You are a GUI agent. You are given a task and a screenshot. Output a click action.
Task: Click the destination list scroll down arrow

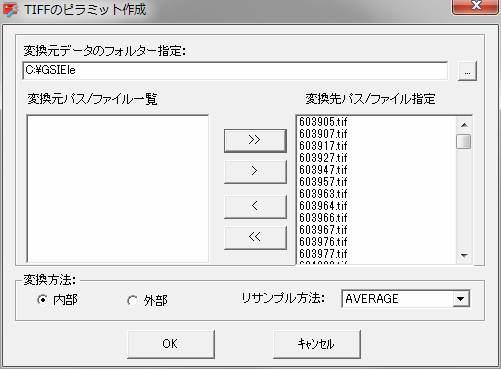coord(464,255)
